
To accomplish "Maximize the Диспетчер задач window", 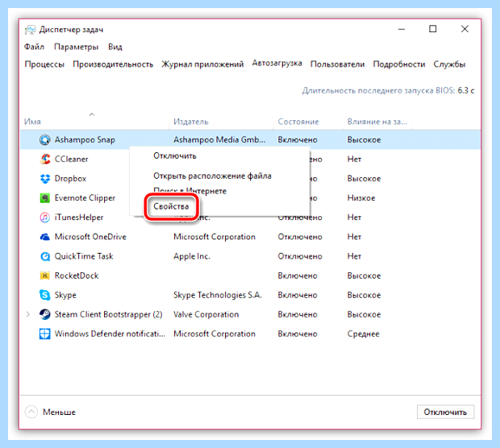I will coord(433,29).
